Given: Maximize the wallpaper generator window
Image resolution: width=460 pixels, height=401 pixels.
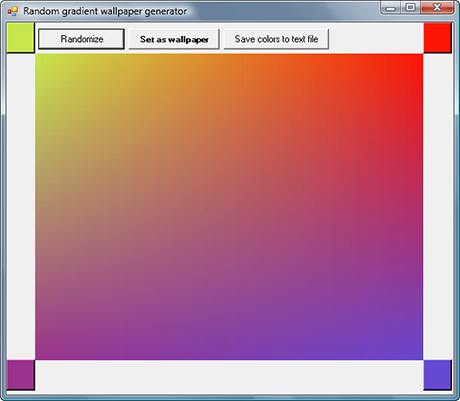Looking at the screenshot, I should click(410, 8).
